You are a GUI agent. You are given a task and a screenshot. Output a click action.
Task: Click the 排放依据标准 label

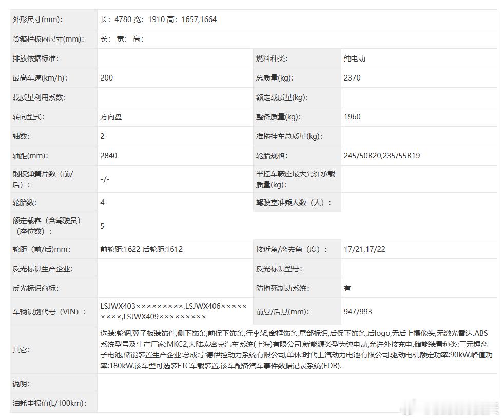(x=36, y=58)
